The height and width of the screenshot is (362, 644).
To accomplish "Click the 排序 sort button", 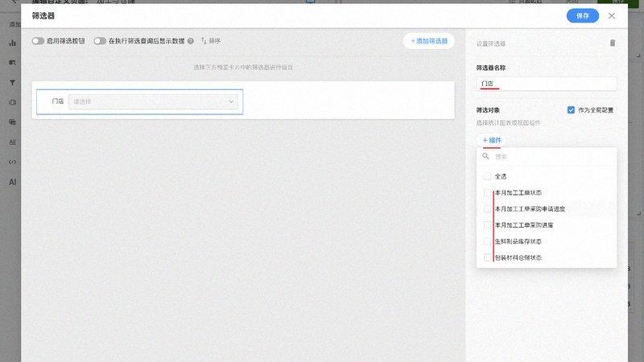I will [211, 41].
